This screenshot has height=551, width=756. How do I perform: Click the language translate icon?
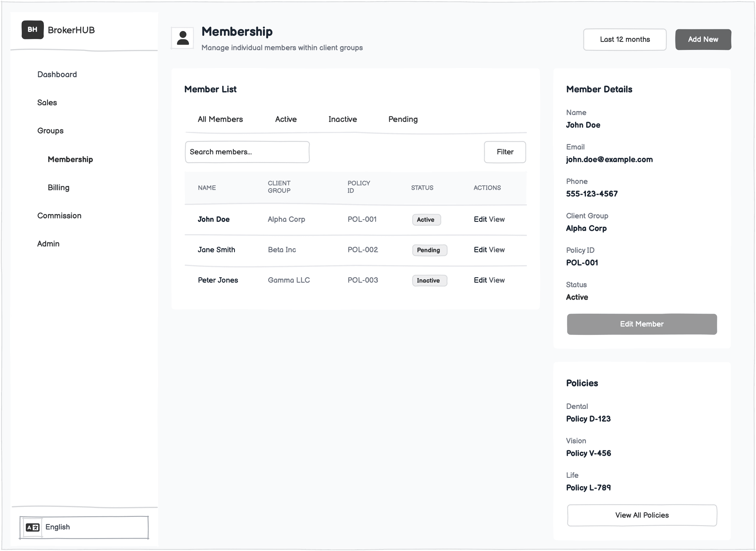(32, 527)
